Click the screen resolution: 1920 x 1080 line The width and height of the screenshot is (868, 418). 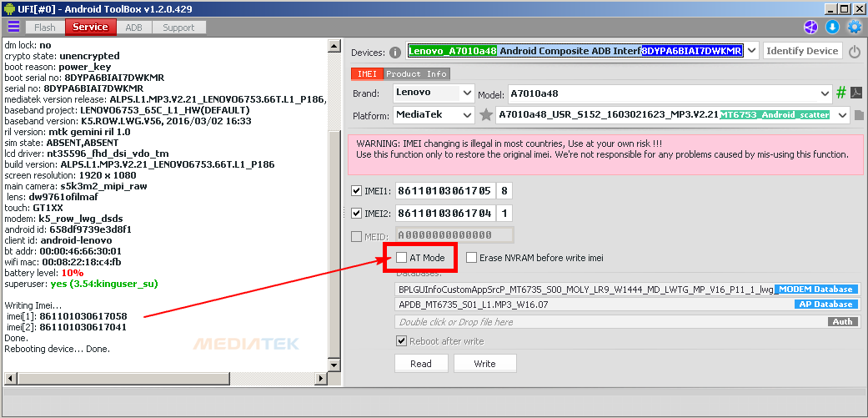point(70,175)
